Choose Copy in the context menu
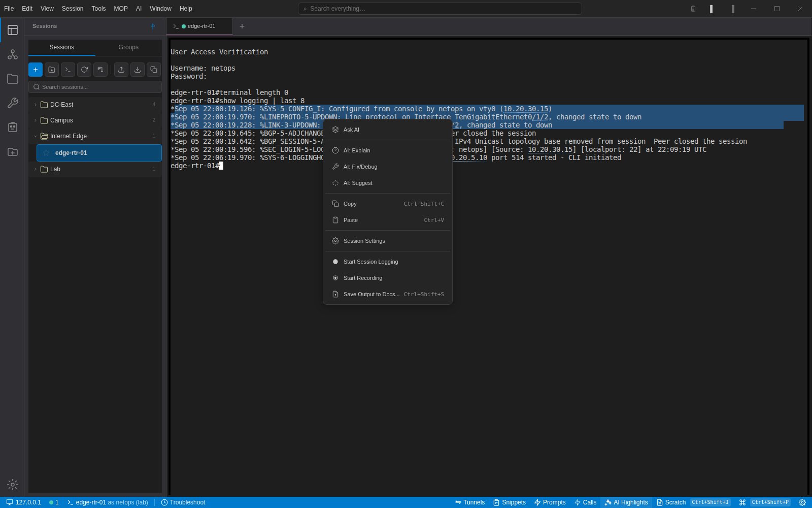This screenshot has width=812, height=508. 388,204
